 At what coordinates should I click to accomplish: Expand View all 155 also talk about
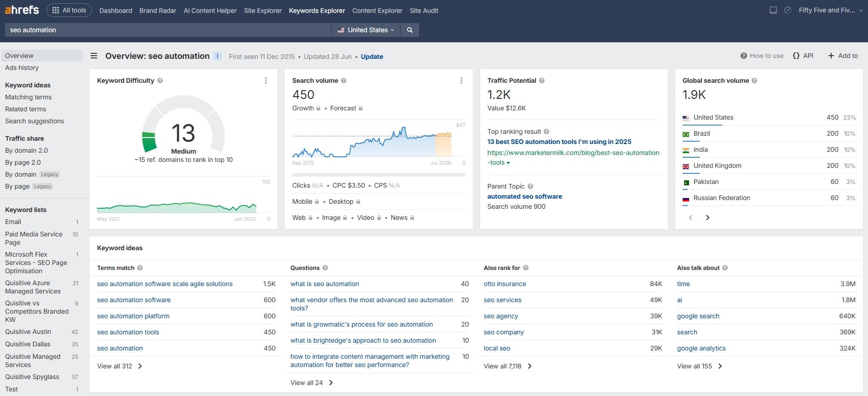[x=700, y=366]
